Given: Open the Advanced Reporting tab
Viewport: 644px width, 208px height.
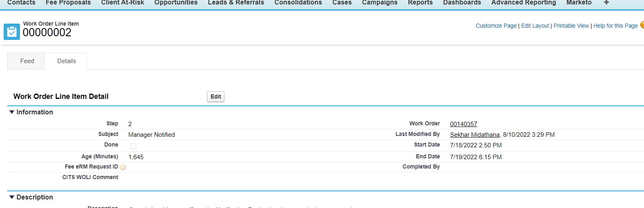Looking at the screenshot, I should (523, 2).
